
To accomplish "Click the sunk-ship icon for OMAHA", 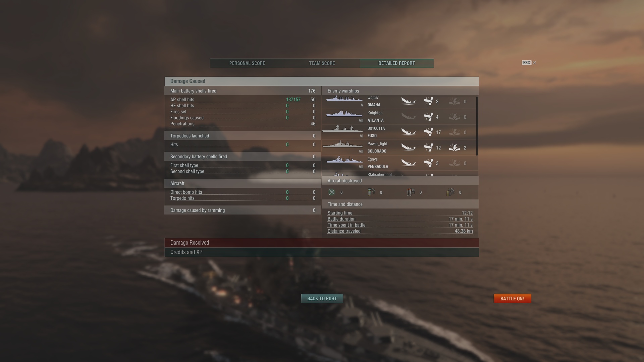I will point(409,101).
